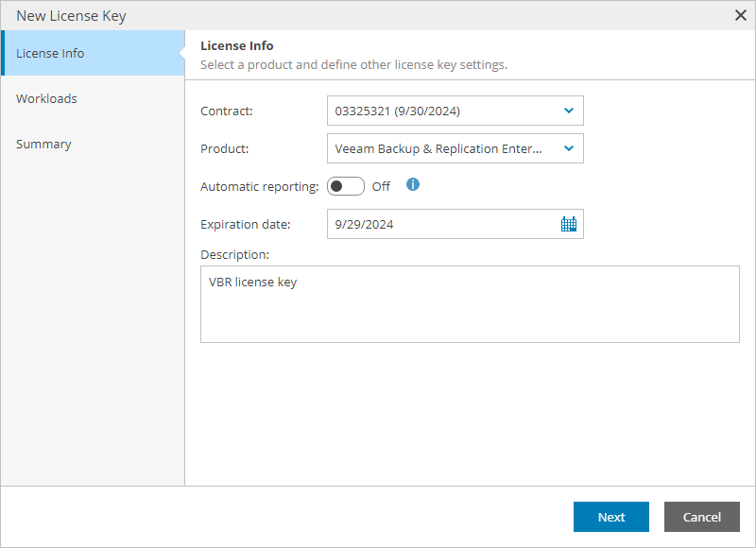Open the Contract selection dropdown
This screenshot has height=548, width=756.
click(x=455, y=111)
